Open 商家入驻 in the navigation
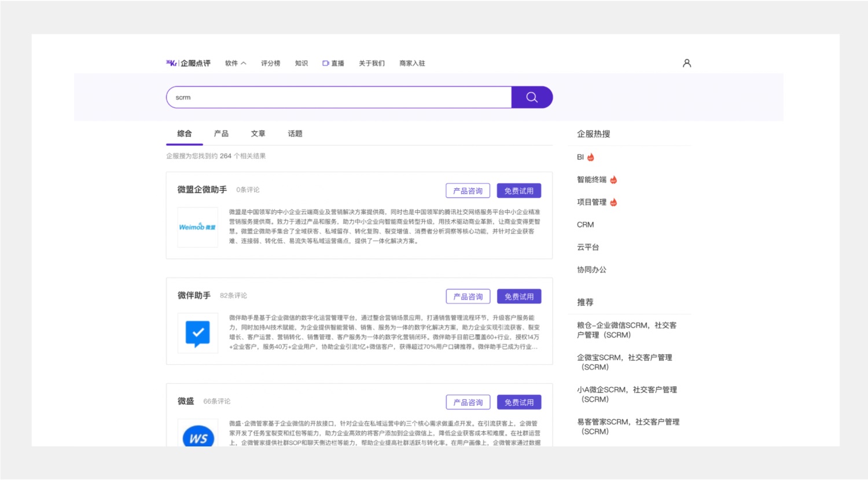The height and width of the screenshot is (480, 868). coord(412,63)
